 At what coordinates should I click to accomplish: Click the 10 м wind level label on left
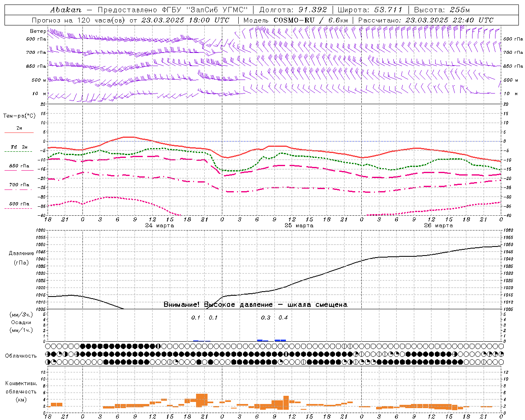(39, 94)
